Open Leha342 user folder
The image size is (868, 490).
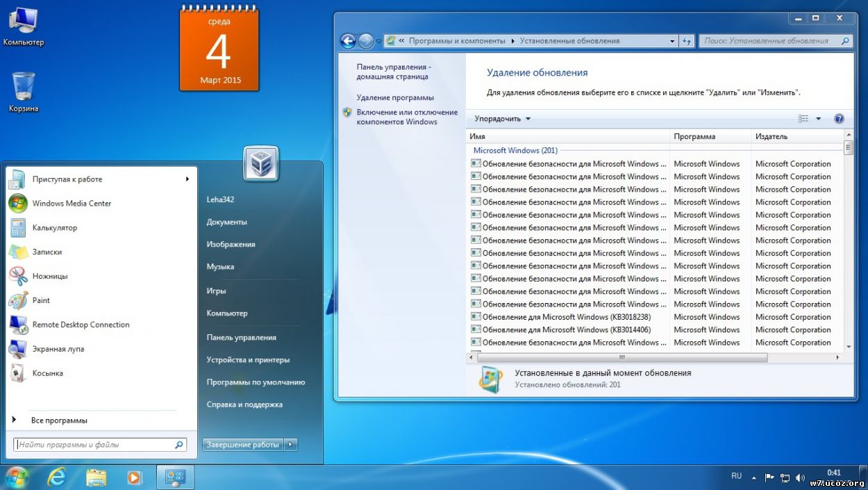coord(220,199)
